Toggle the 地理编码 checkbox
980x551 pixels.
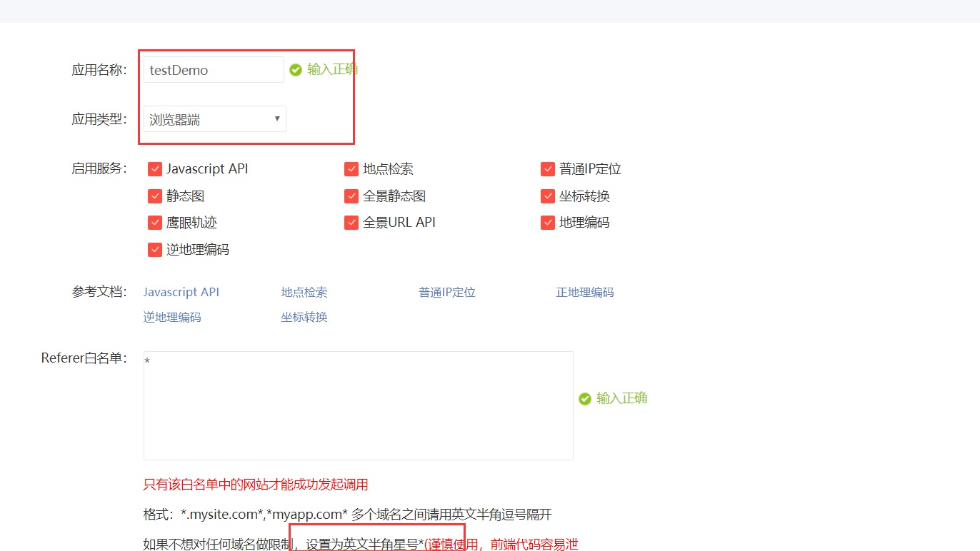548,223
